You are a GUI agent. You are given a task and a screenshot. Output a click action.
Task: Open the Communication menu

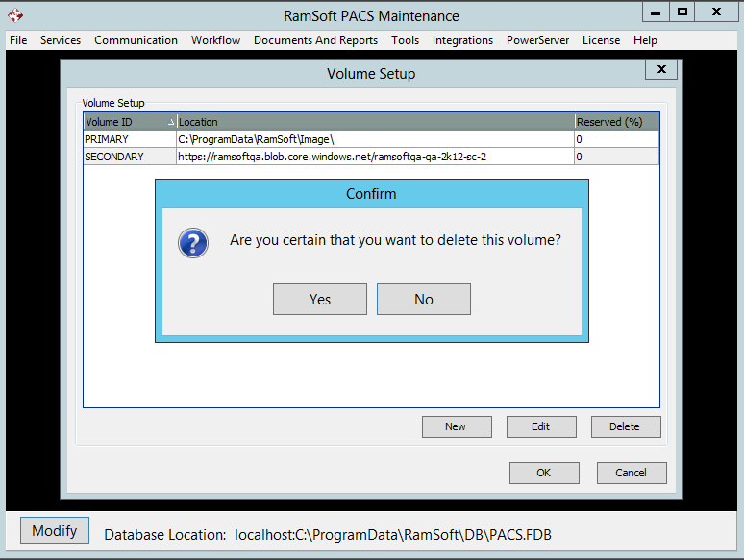pos(136,40)
